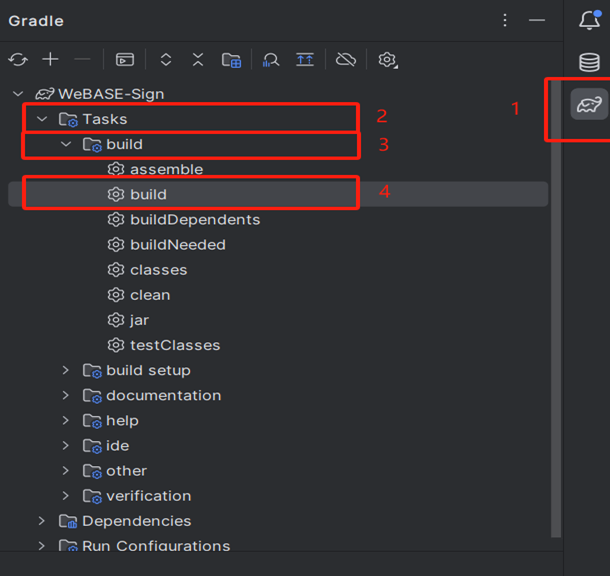Collapse the Tasks folder
610x576 pixels.
42,119
